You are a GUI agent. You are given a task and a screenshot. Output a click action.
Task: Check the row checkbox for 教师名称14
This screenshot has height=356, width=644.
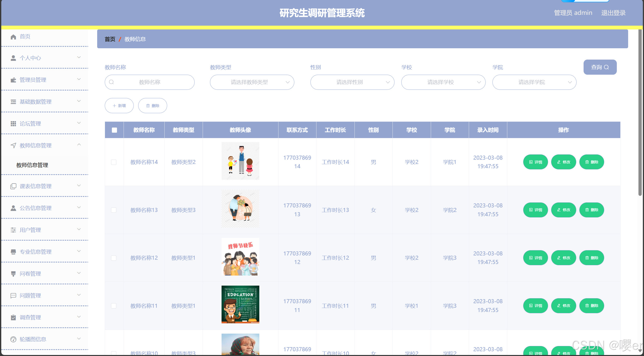coord(114,162)
